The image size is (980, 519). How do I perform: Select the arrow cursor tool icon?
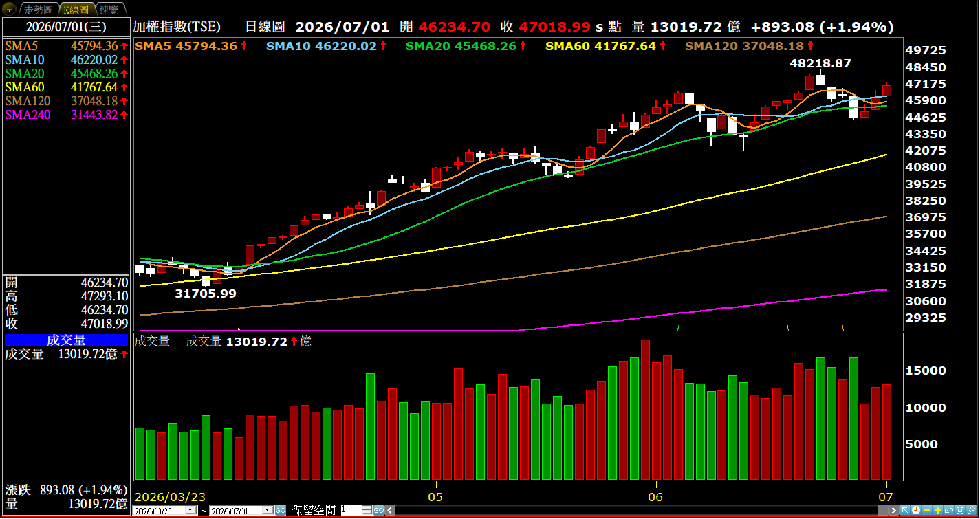point(905,510)
